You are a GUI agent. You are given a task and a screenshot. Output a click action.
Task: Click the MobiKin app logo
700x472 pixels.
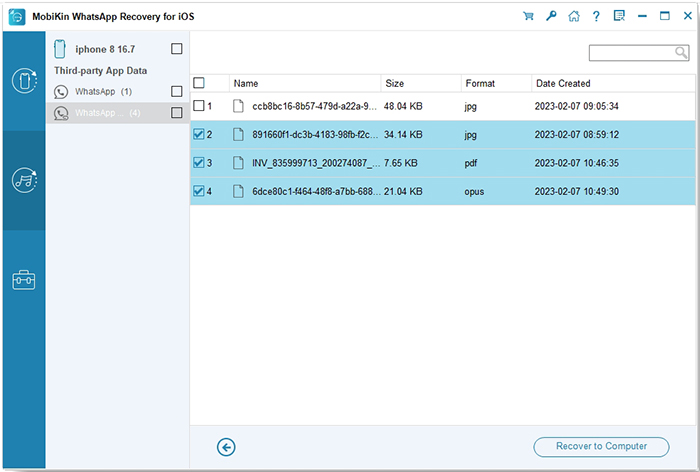[x=17, y=17]
